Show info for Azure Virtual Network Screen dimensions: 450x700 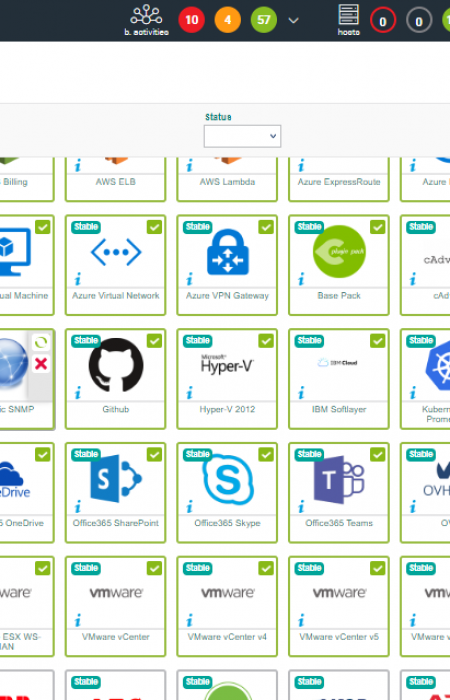[78, 279]
